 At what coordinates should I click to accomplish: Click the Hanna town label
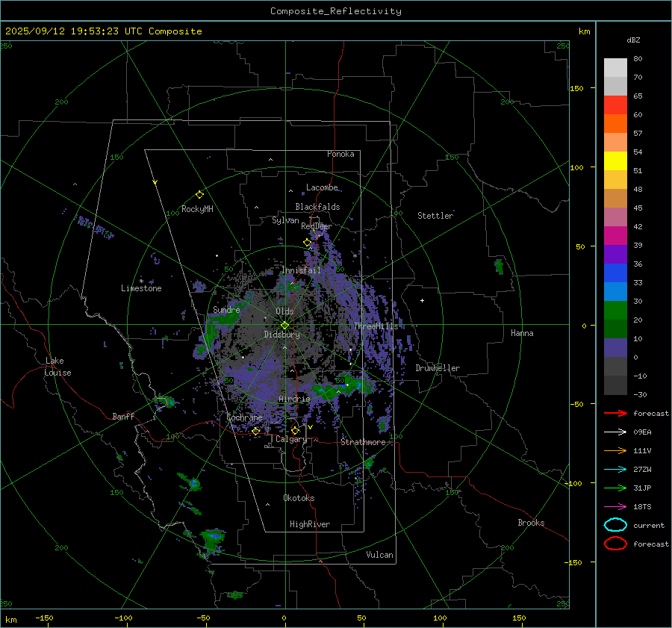pyautogui.click(x=522, y=333)
